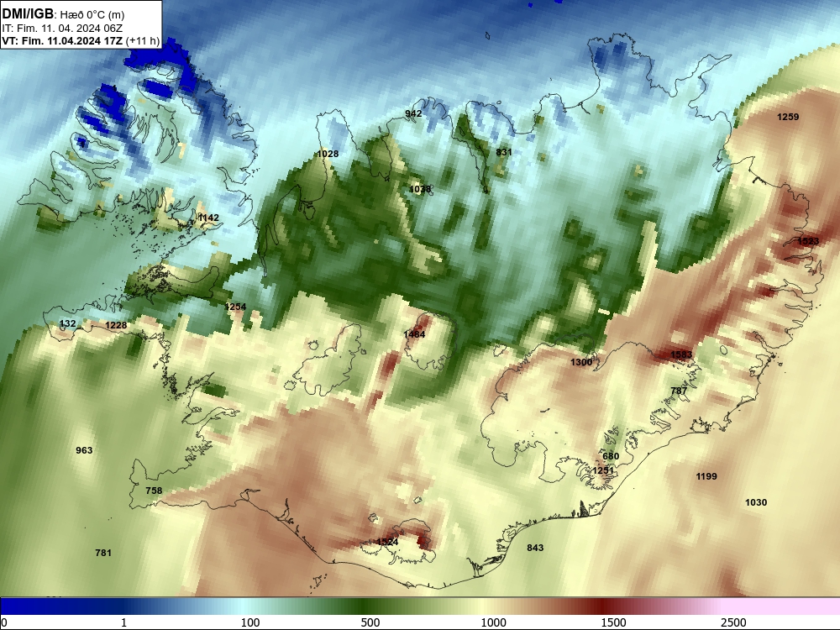Viewport: 840px width, 630px height.
Task: Click the map value label "1228"
Action: tap(116, 325)
